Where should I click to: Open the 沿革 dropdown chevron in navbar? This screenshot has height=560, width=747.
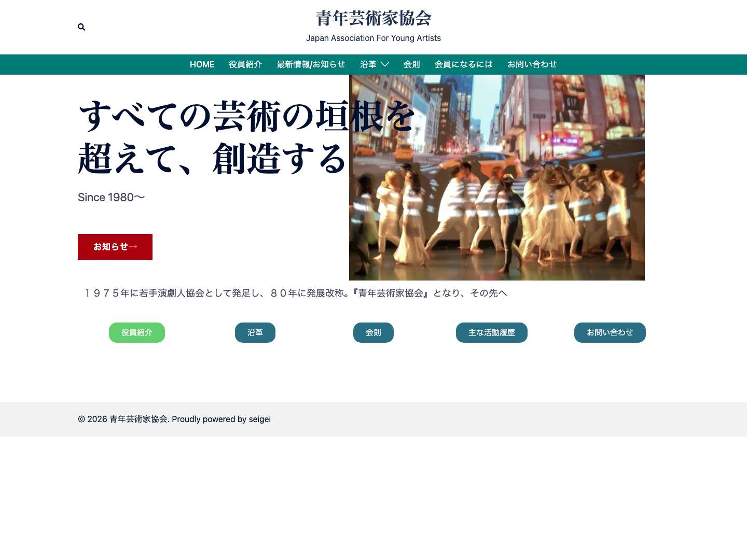pos(384,64)
